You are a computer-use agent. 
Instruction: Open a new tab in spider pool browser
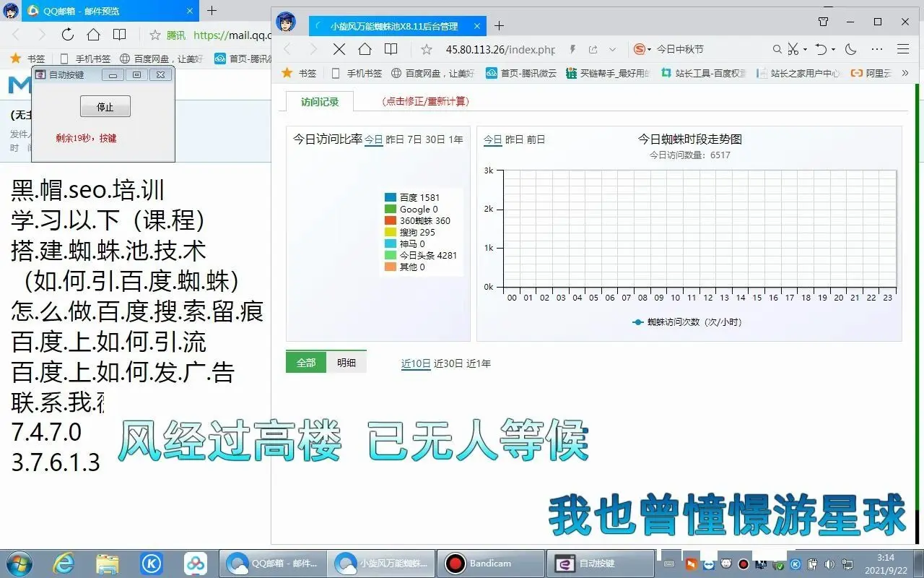coord(500,26)
